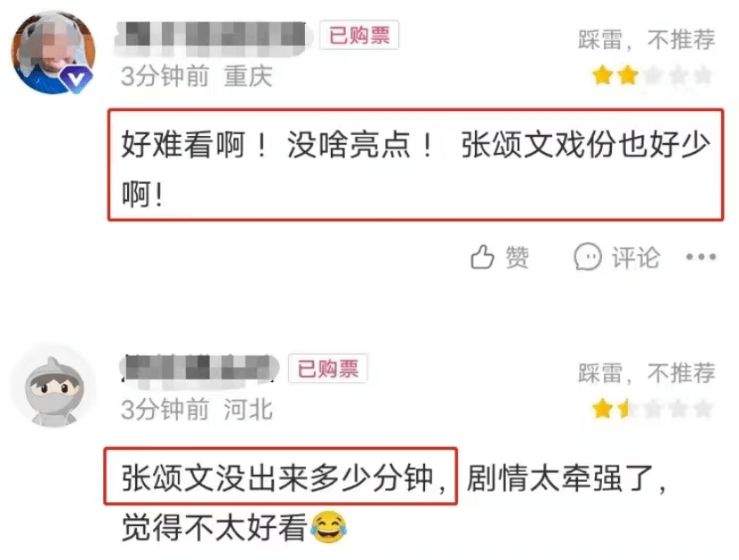Tap the 已购票 badge on second review
The width and height of the screenshot is (739, 560).
(327, 368)
